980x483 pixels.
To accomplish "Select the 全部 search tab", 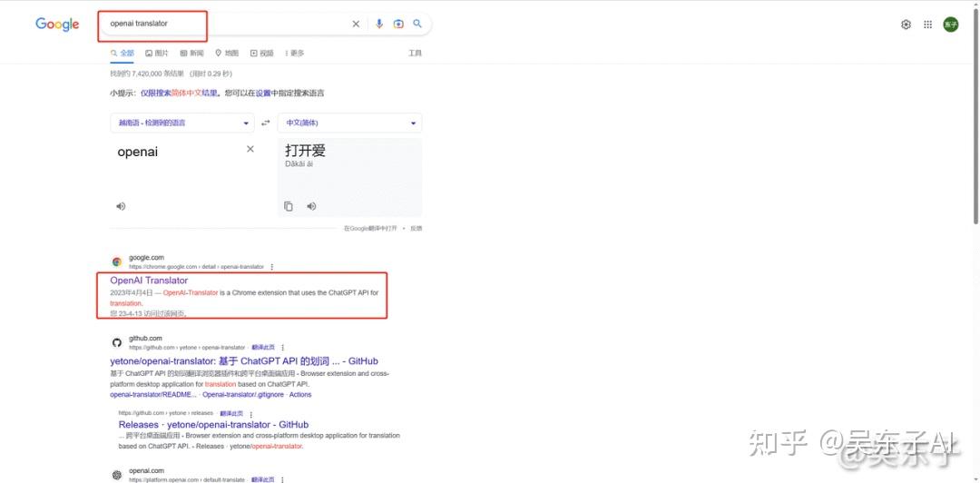I will pos(122,54).
